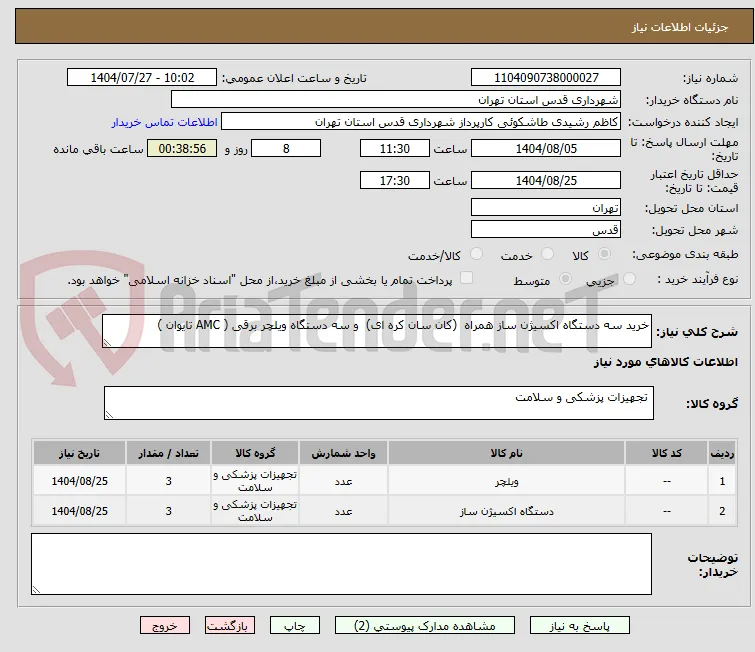This screenshot has height=652, width=755.
Task: Select the جزیی purchase type radio
Action: pyautogui.click(x=629, y=279)
